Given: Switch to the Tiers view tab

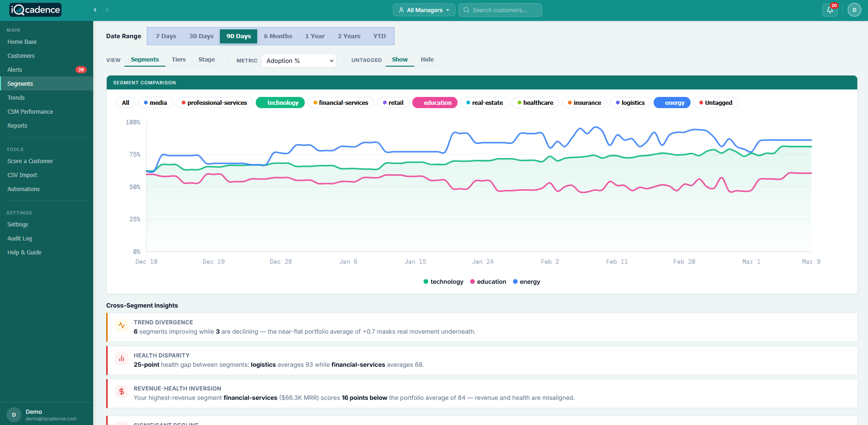Looking at the screenshot, I should (178, 59).
